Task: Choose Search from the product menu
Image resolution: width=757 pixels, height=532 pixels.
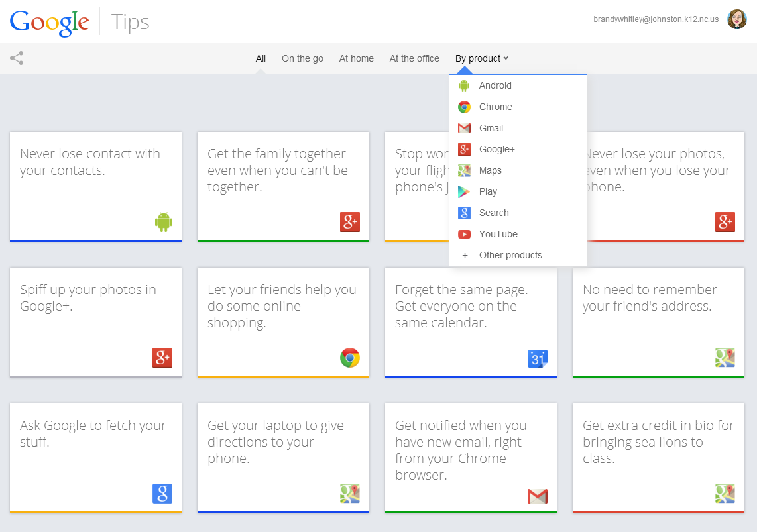Action: tap(518, 213)
